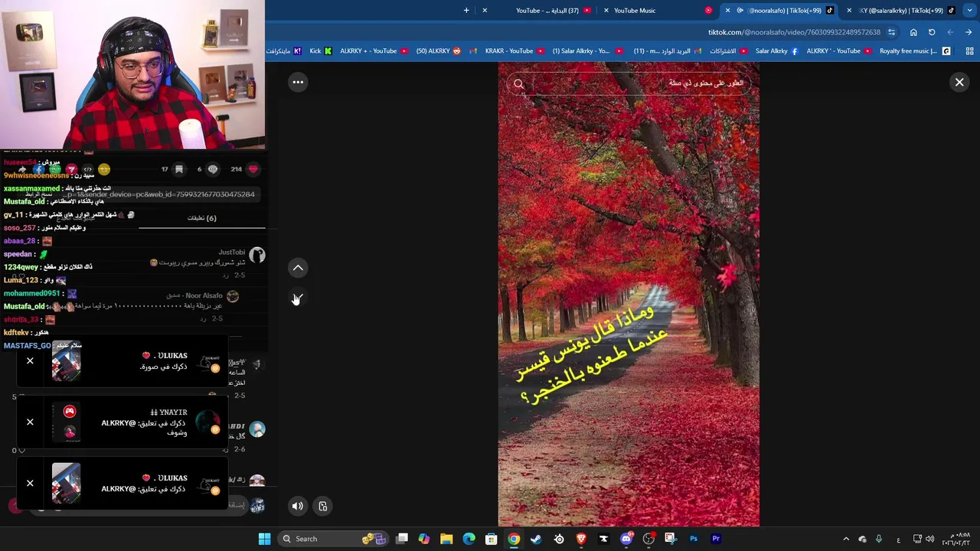Image resolution: width=980 pixels, height=551 pixels.
Task: Open Microsoft Store from the taskbar
Action: pos(492,539)
